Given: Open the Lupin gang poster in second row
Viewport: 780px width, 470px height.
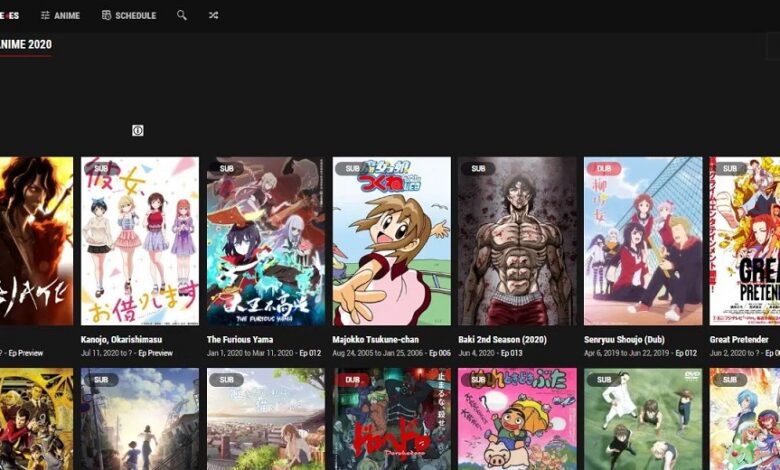Looking at the screenshot, I should (36, 419).
